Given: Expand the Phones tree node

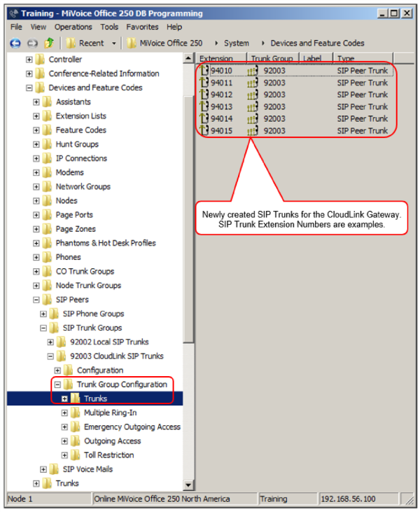Looking at the screenshot, I should coord(36,258).
